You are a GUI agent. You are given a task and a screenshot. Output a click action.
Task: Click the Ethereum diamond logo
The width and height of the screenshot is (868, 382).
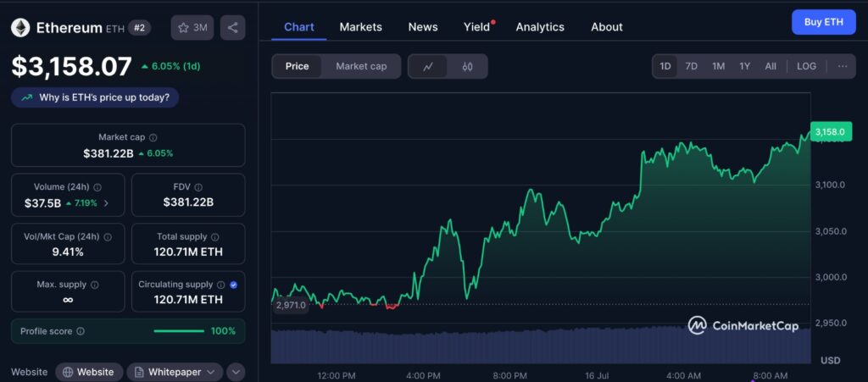(x=20, y=28)
